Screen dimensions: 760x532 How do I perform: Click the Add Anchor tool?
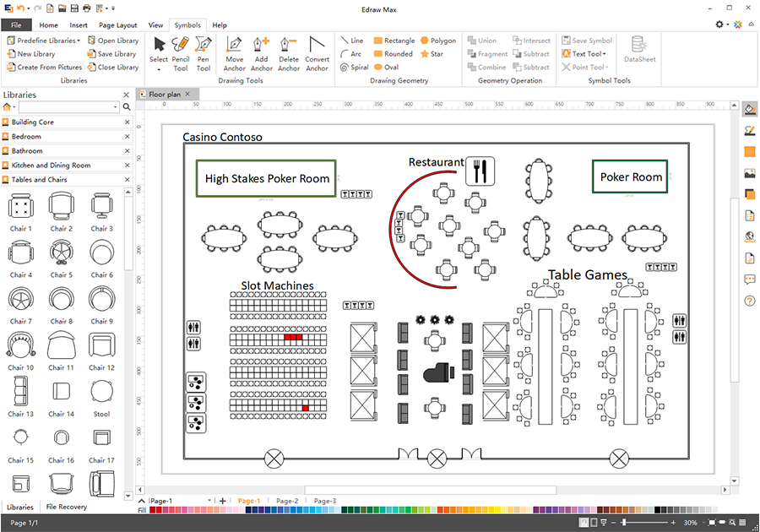point(261,53)
